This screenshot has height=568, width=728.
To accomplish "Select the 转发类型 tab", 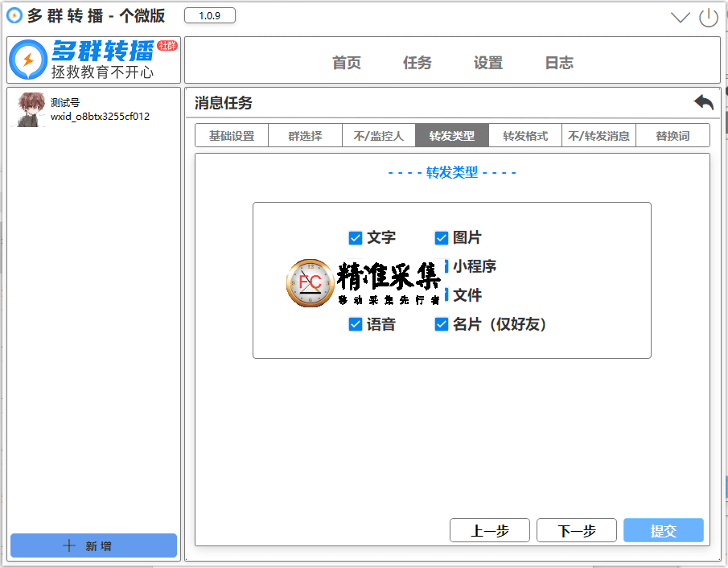I will coord(452,136).
